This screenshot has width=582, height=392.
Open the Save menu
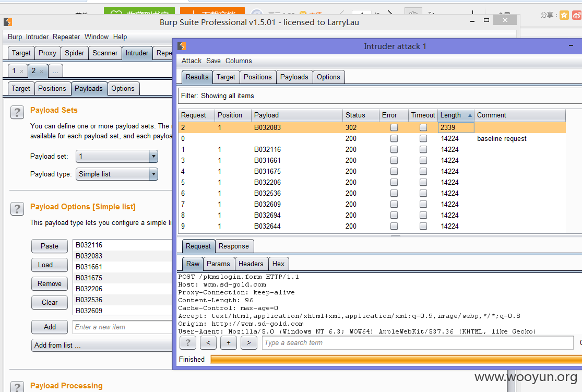(x=213, y=61)
